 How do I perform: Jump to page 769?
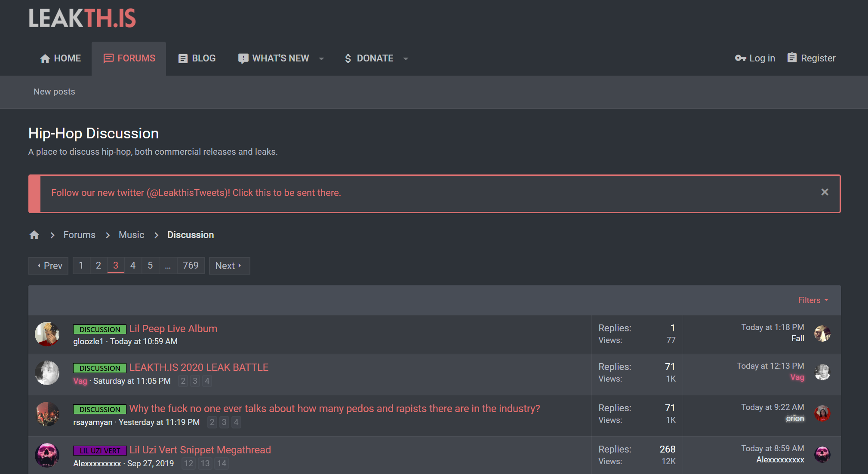coord(191,266)
